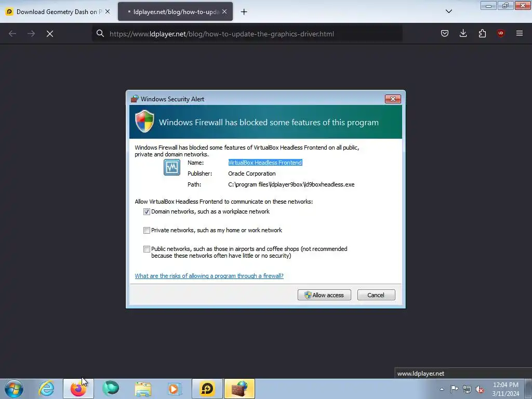Image resolution: width=532 pixels, height=399 pixels.
Task: Save page to Pocket
Action: 445,33
